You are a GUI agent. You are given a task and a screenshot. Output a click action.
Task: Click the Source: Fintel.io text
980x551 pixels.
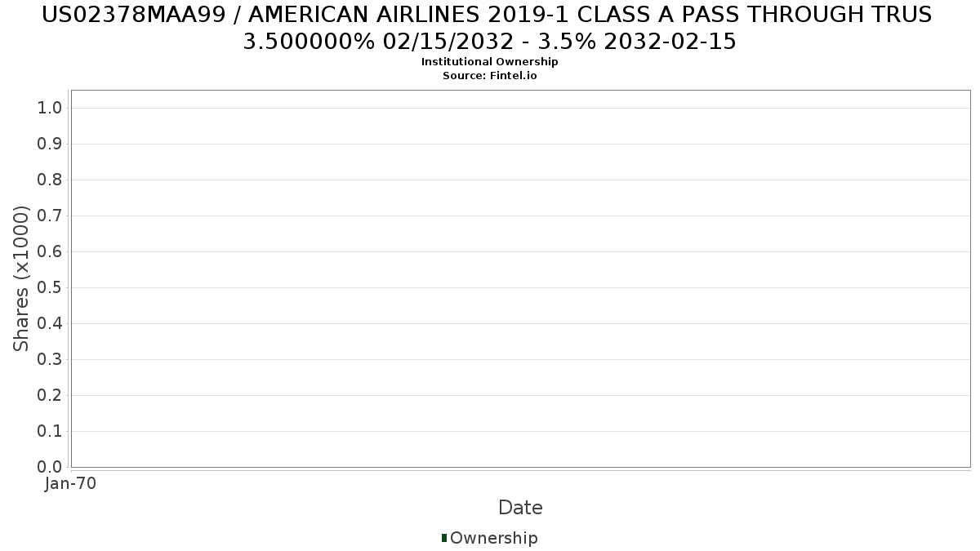490,76
